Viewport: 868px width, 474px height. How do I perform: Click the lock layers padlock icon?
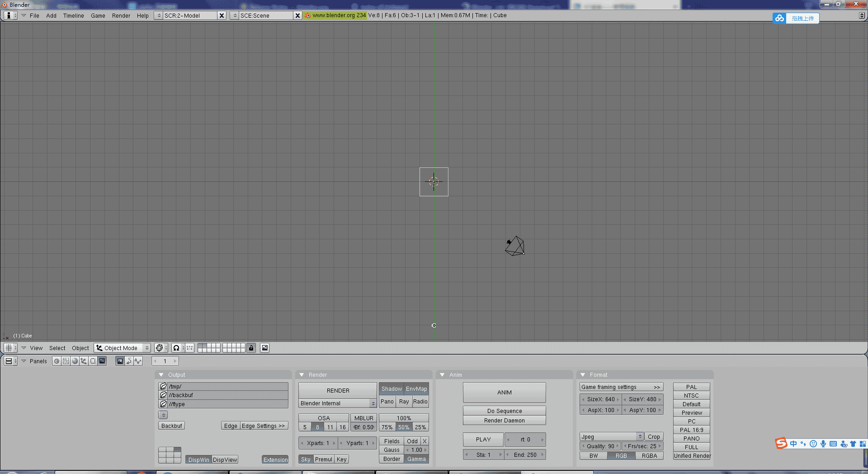251,348
